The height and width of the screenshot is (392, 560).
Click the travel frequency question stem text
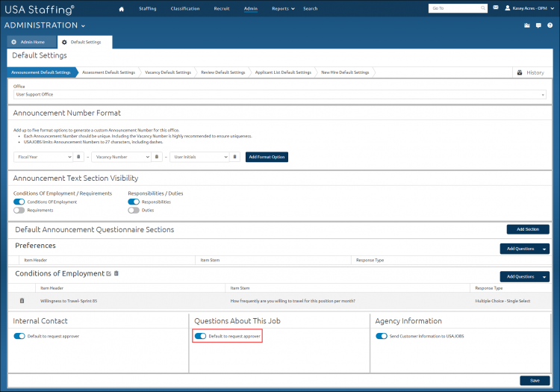point(293,301)
